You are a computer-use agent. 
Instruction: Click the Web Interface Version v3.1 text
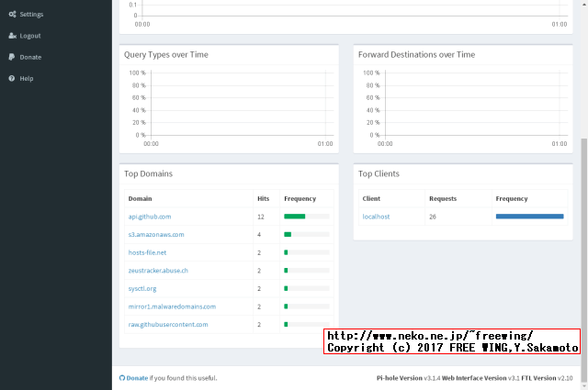tap(481, 378)
